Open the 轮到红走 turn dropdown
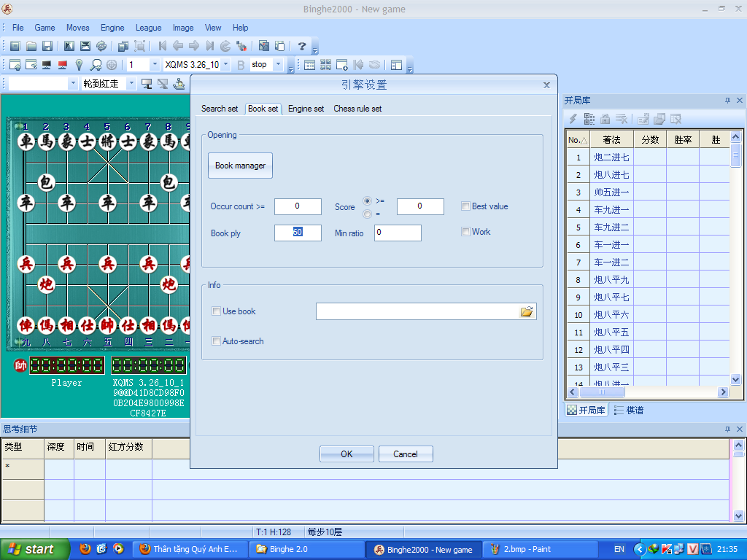The height and width of the screenshot is (560, 747). (x=131, y=84)
